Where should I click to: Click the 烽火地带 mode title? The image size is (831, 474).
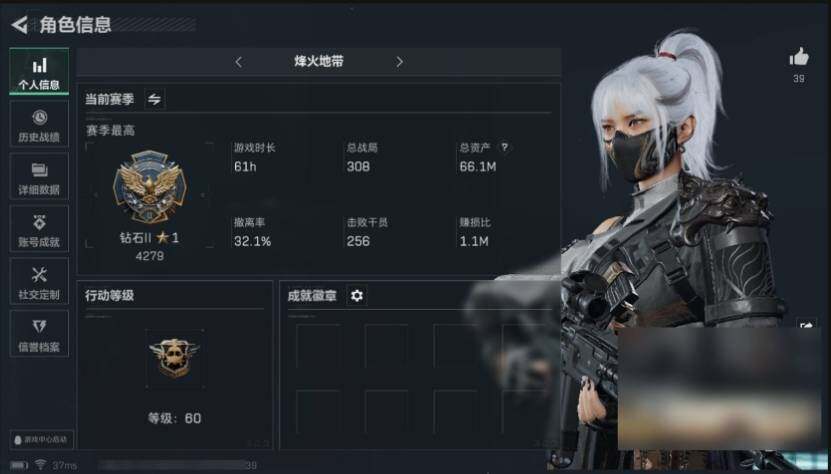[x=319, y=62]
